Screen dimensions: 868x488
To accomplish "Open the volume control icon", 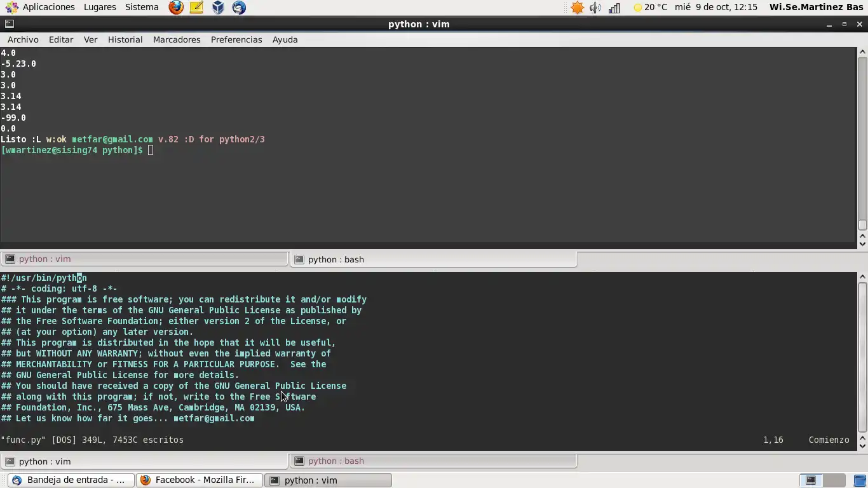I will point(595,8).
